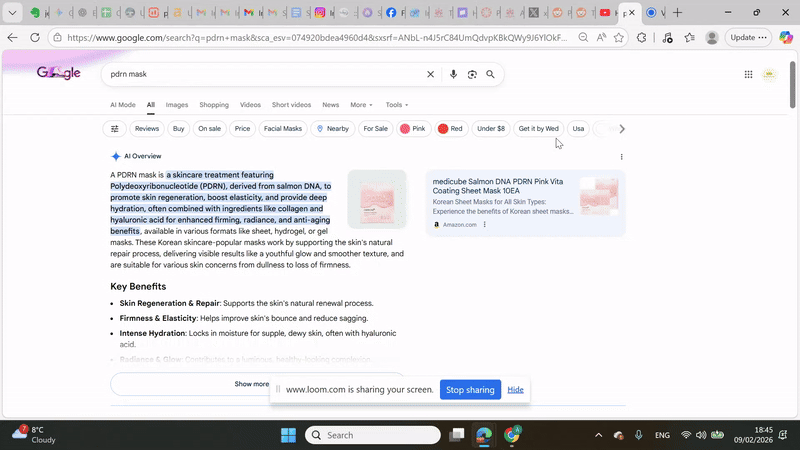Apply the Facial Masks filter chip
This screenshot has height=450, width=800.
coord(283,129)
